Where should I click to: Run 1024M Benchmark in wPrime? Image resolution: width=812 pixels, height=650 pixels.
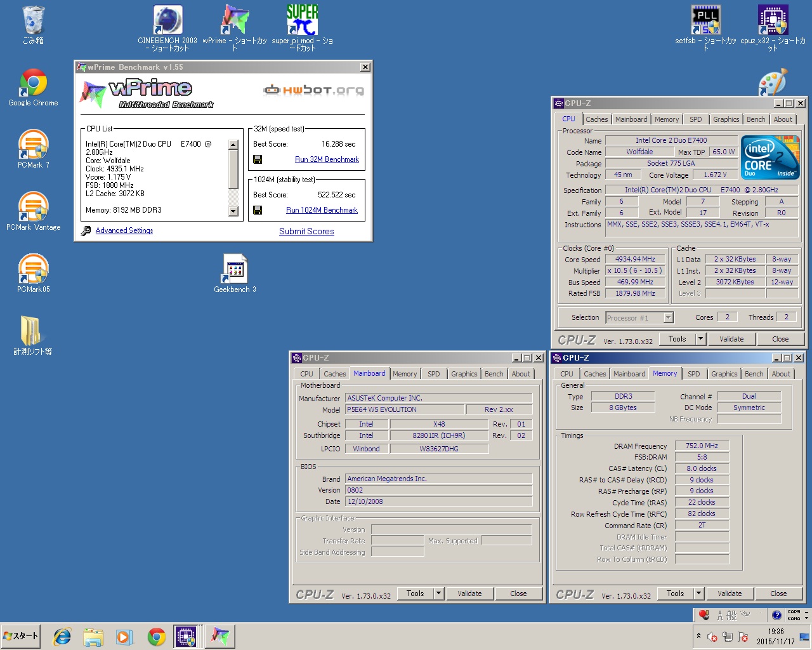322,210
